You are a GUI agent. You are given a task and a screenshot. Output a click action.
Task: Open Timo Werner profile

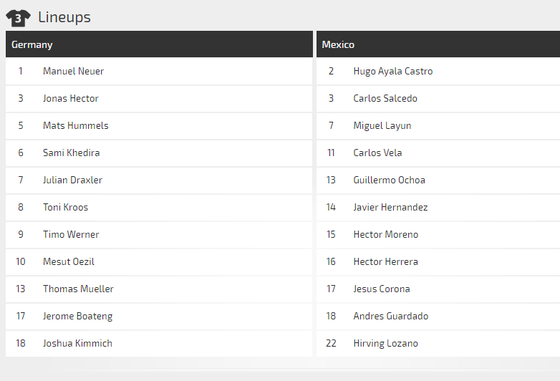[71, 234]
